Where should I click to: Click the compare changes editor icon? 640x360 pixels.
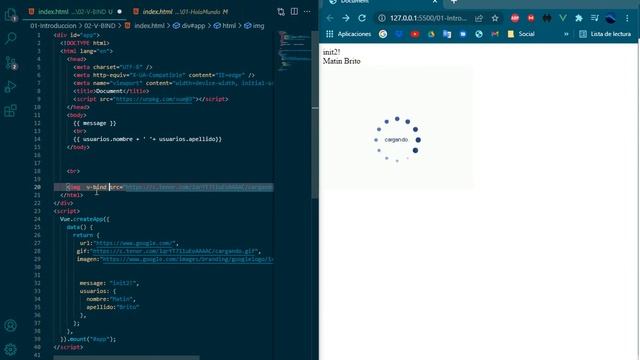point(281,12)
